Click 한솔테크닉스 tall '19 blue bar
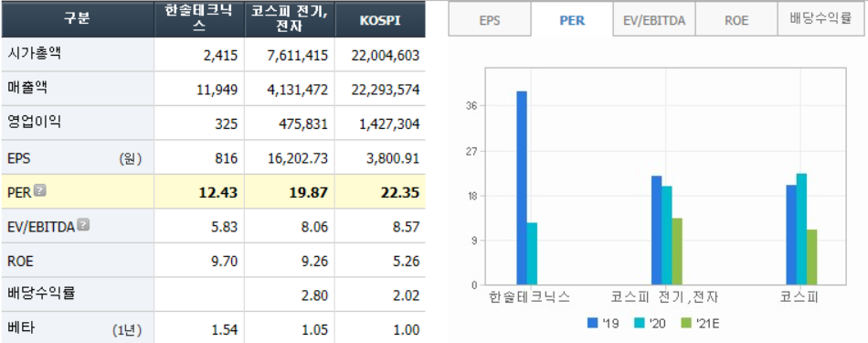The height and width of the screenshot is (343, 868). (x=522, y=188)
